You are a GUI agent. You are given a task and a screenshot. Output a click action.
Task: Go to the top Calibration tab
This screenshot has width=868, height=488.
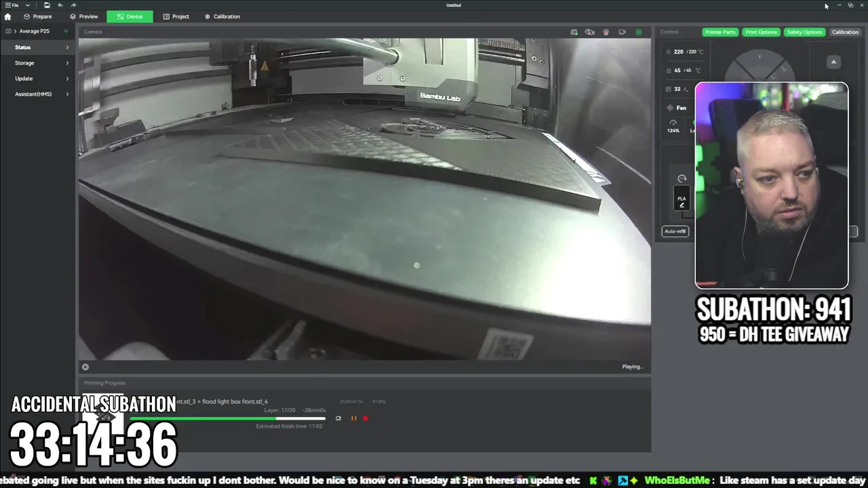click(x=222, y=16)
